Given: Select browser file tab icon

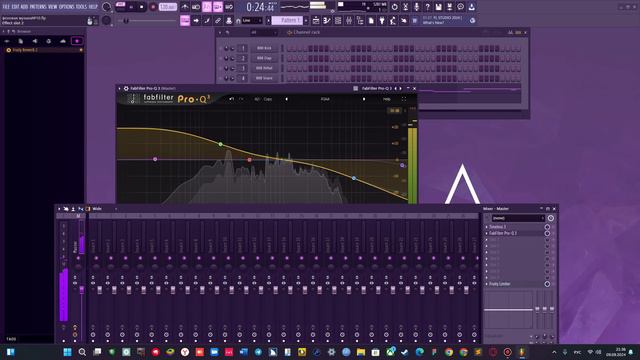Looking at the screenshot, I should pos(20,41).
